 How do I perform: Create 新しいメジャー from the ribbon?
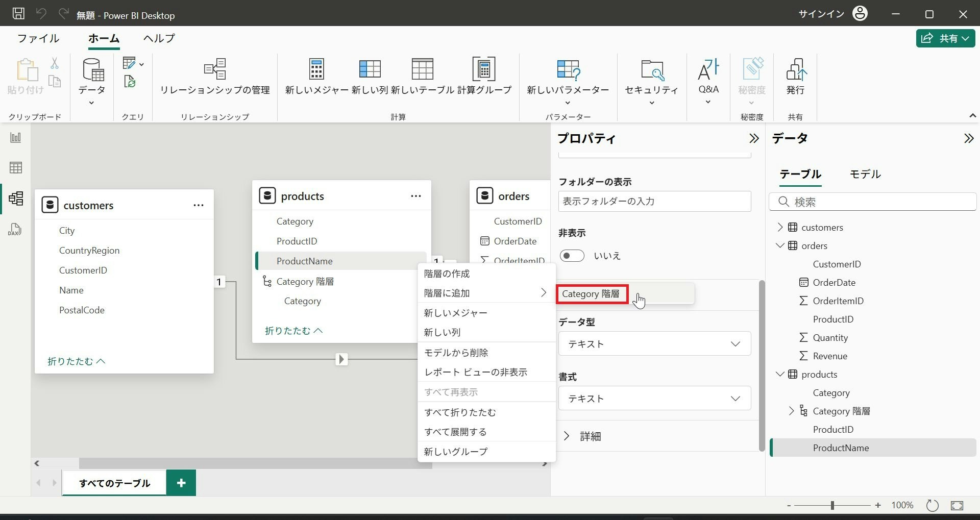click(316, 77)
